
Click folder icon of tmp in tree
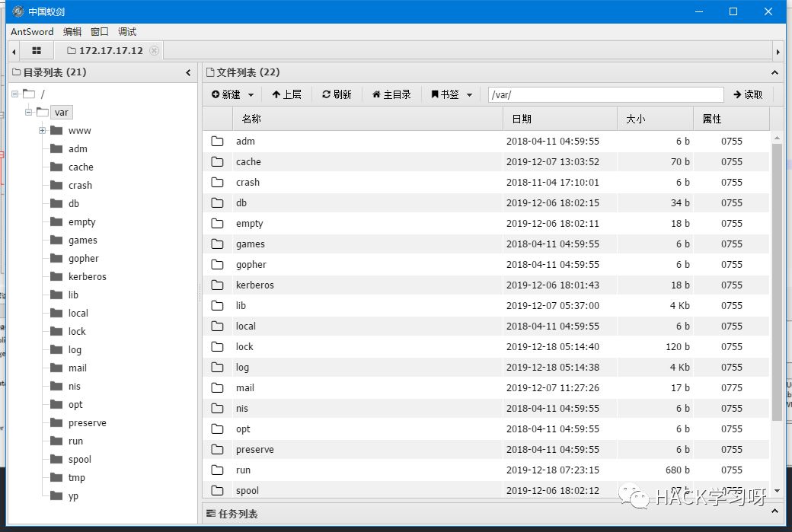coord(56,477)
